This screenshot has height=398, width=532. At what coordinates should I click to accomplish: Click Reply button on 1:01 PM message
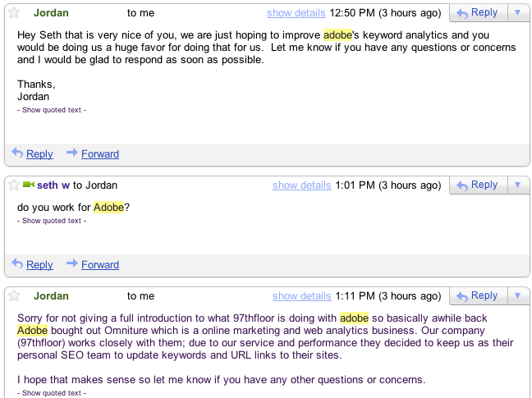coord(477,185)
